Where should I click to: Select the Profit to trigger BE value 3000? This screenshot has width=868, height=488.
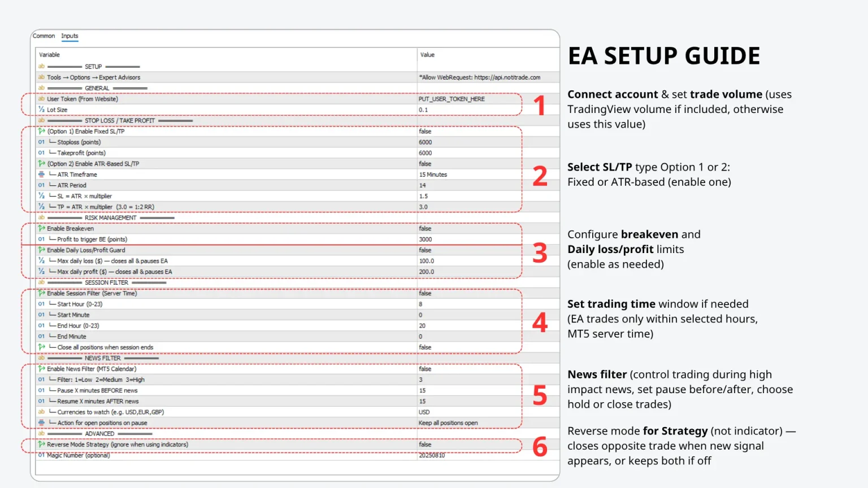(x=426, y=239)
